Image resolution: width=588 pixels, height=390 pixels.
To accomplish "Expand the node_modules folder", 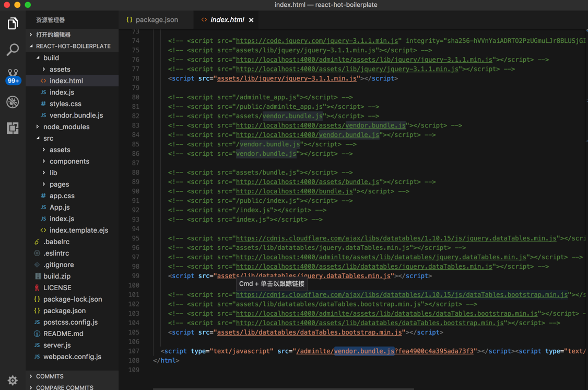I will tap(66, 127).
